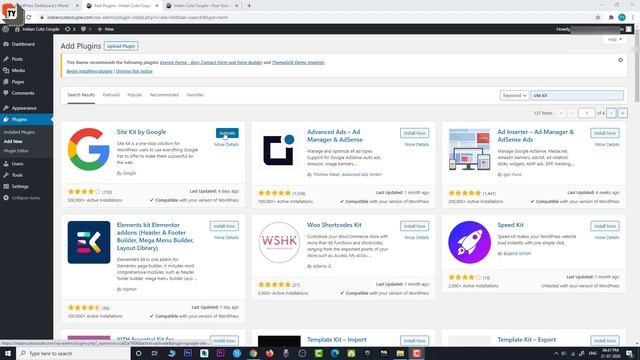Switch to the Recommended plugins tab
The width and height of the screenshot is (640, 360).
click(164, 95)
